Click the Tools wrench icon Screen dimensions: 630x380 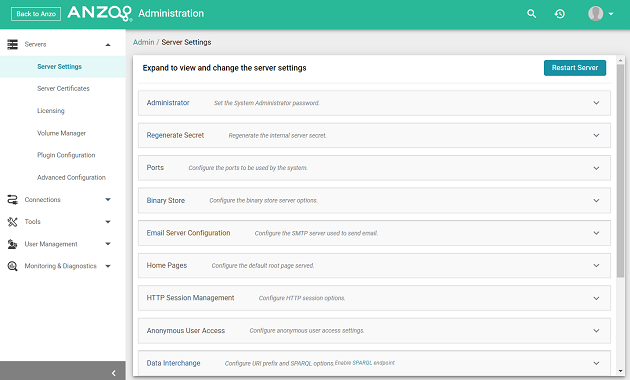coord(12,222)
